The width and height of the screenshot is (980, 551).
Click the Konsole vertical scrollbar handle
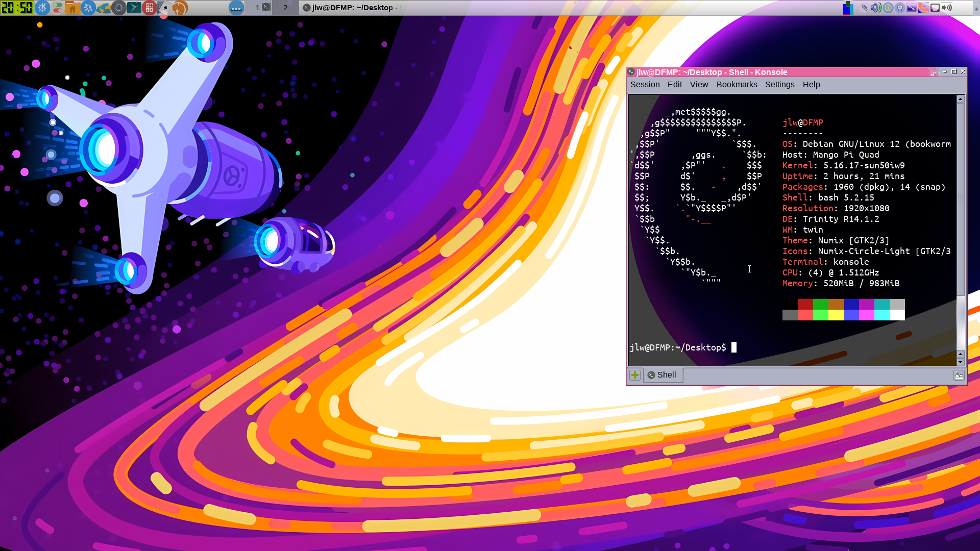(960, 199)
